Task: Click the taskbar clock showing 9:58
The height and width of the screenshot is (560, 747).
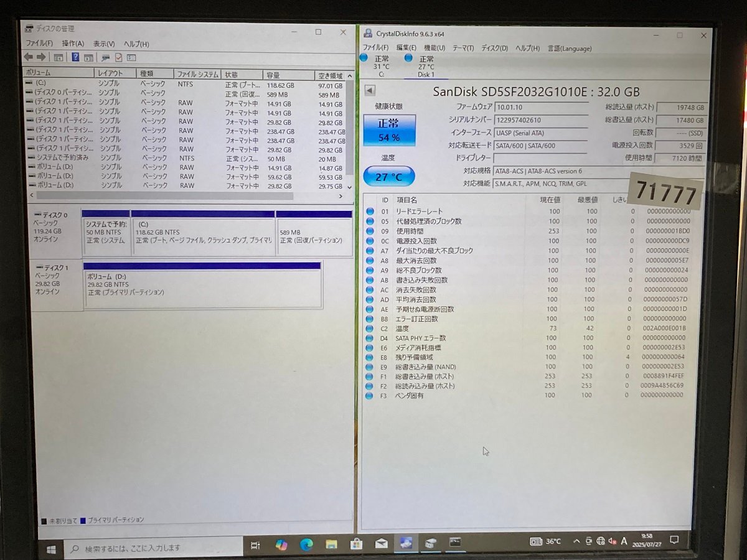Action: [x=647, y=539]
